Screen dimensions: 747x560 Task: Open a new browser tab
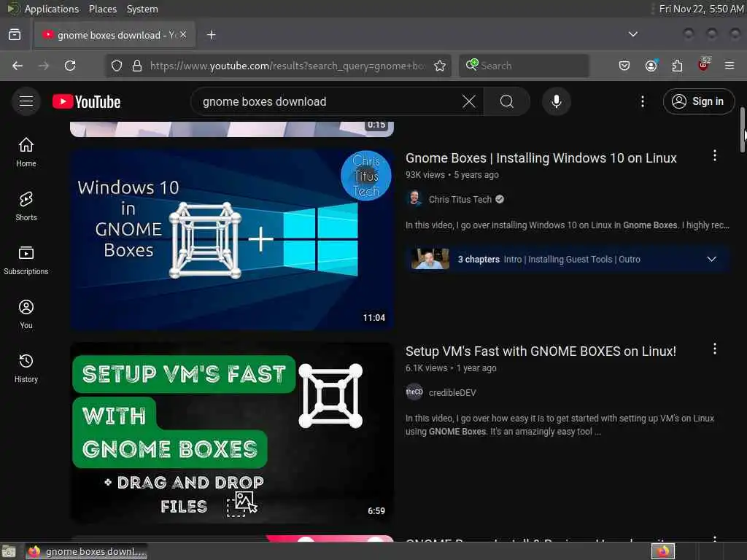(x=212, y=35)
